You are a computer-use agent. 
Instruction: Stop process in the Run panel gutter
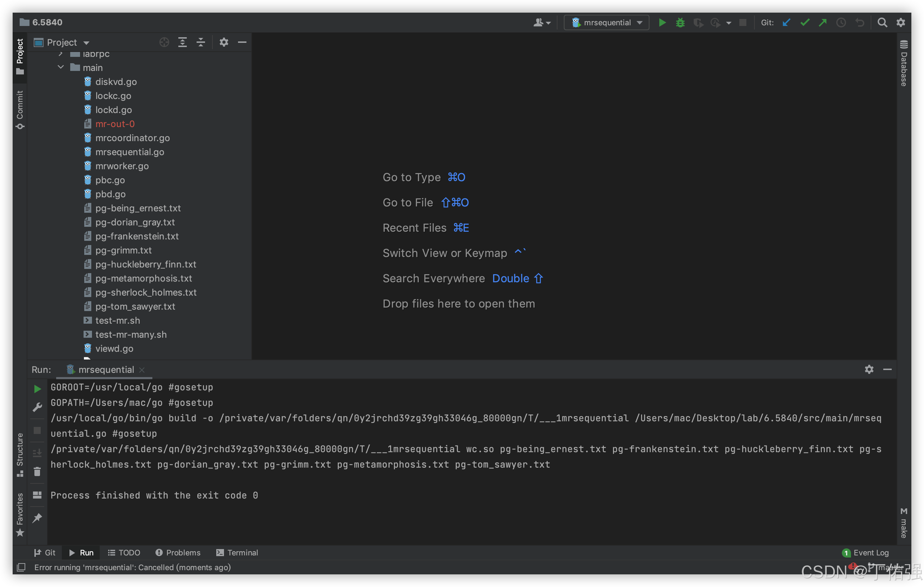(37, 430)
